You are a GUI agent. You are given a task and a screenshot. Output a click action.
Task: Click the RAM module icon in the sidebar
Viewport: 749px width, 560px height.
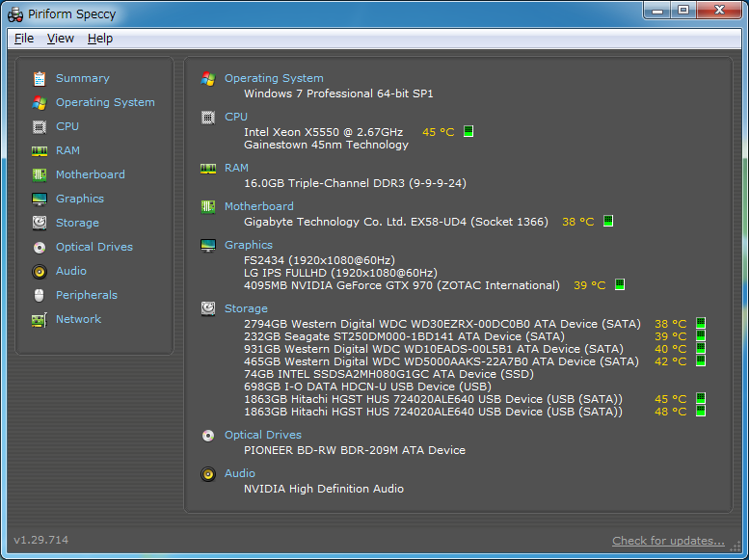(x=40, y=151)
